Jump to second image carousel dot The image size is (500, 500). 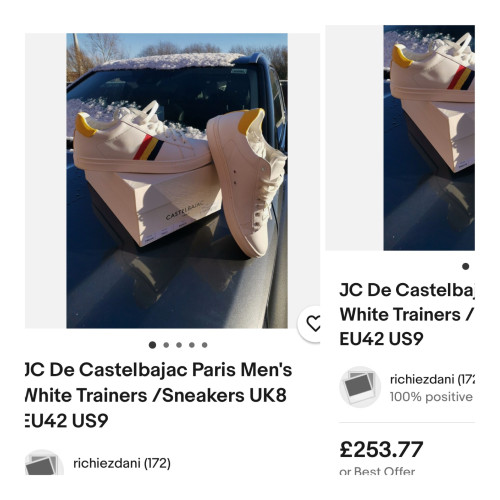(166, 345)
